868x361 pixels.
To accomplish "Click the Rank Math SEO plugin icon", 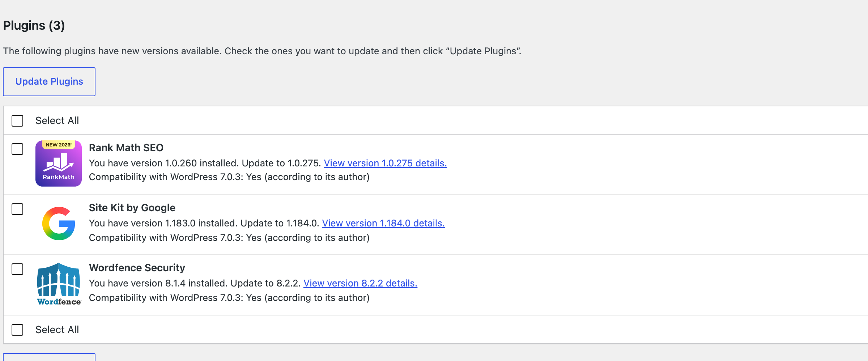I will 59,163.
